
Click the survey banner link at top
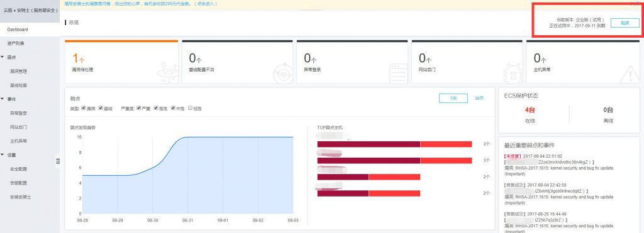pos(141,4)
